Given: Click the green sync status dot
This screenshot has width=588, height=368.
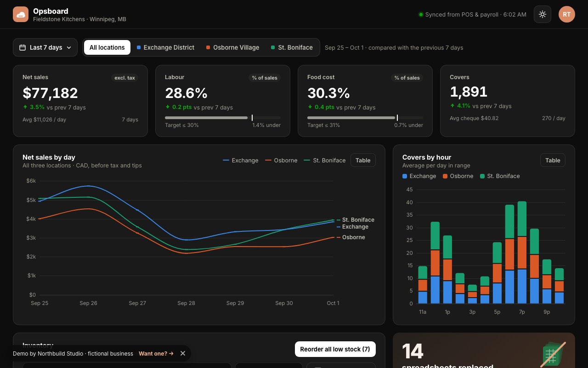Looking at the screenshot, I should pyautogui.click(x=421, y=15).
